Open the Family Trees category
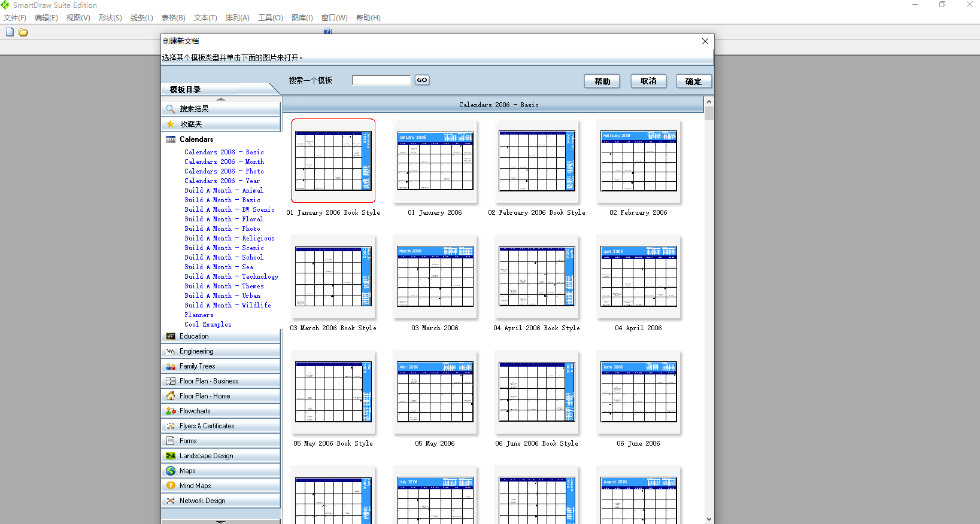Viewport: 980px width, 524px height. point(197,366)
